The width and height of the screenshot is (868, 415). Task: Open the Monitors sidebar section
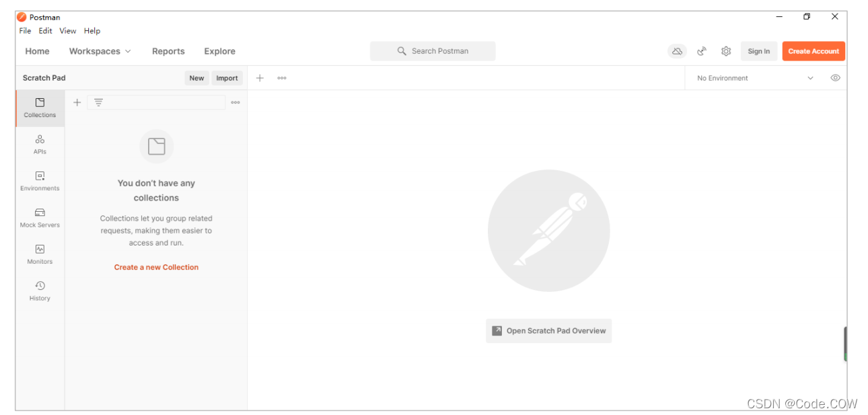[x=40, y=254]
